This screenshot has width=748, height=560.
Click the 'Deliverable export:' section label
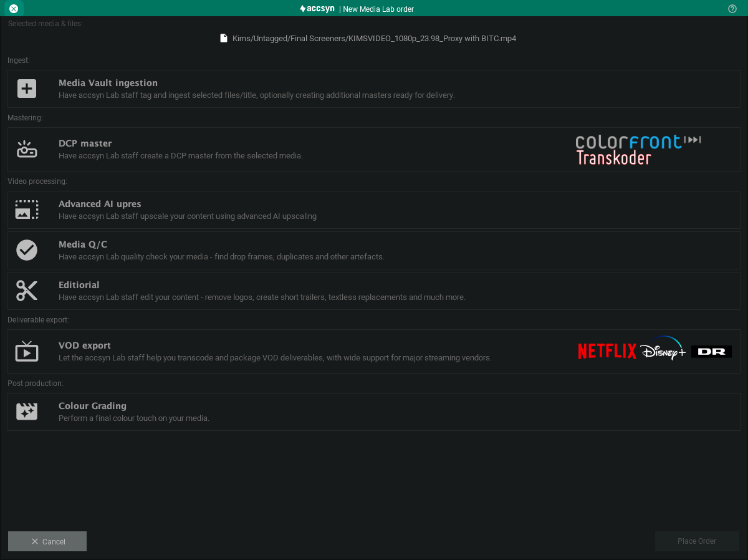38,320
